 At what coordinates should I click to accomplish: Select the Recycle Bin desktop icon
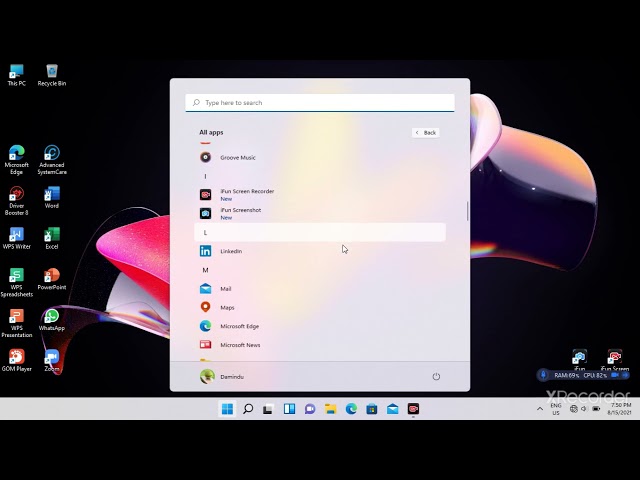[x=52, y=75]
